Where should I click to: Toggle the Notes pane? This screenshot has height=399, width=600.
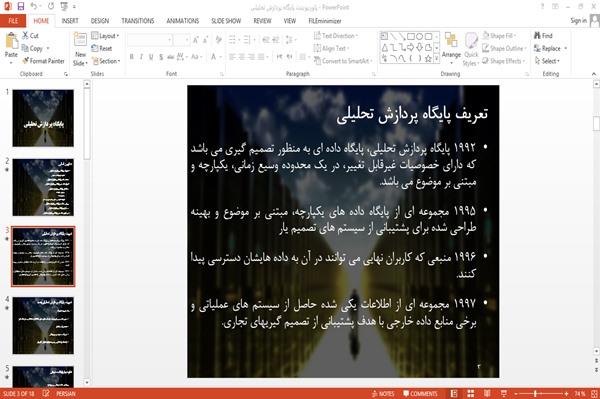click(x=383, y=394)
